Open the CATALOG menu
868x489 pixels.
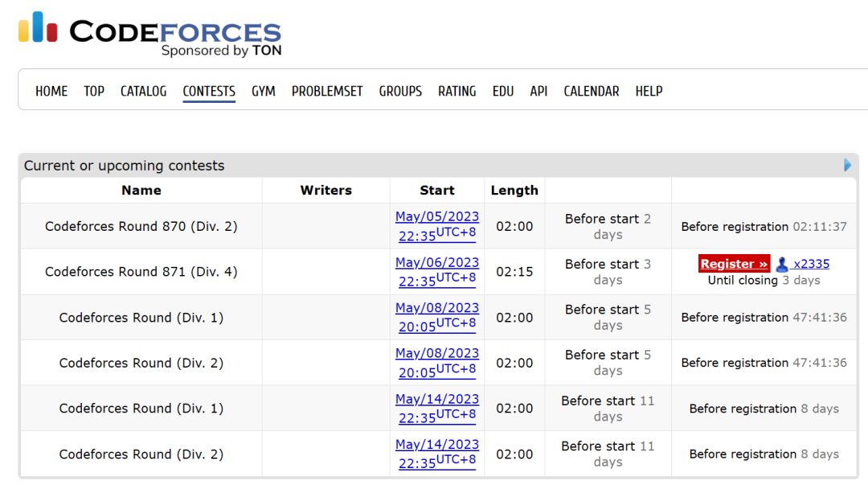[143, 91]
